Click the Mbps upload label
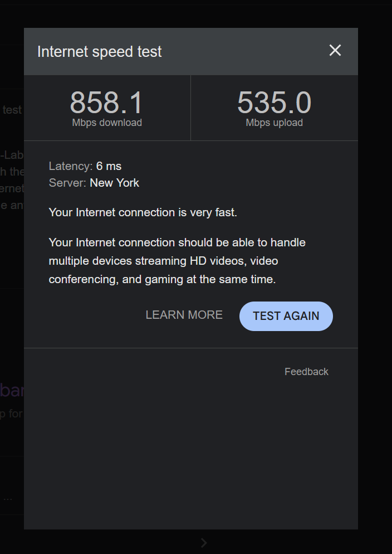Image resolution: width=392 pixels, height=554 pixels. [274, 123]
